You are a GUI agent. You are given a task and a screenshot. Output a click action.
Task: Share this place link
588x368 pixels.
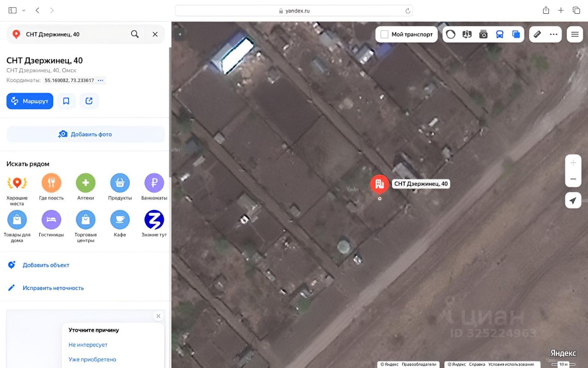coord(89,101)
